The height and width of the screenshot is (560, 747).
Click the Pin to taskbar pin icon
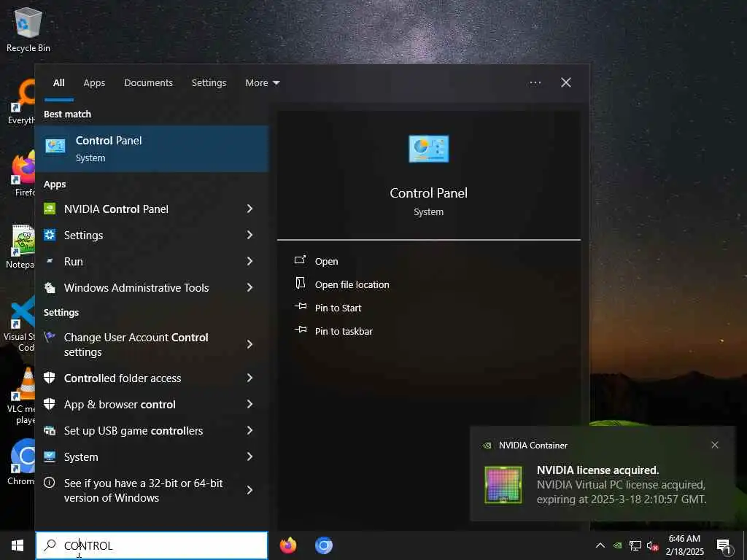301,330
